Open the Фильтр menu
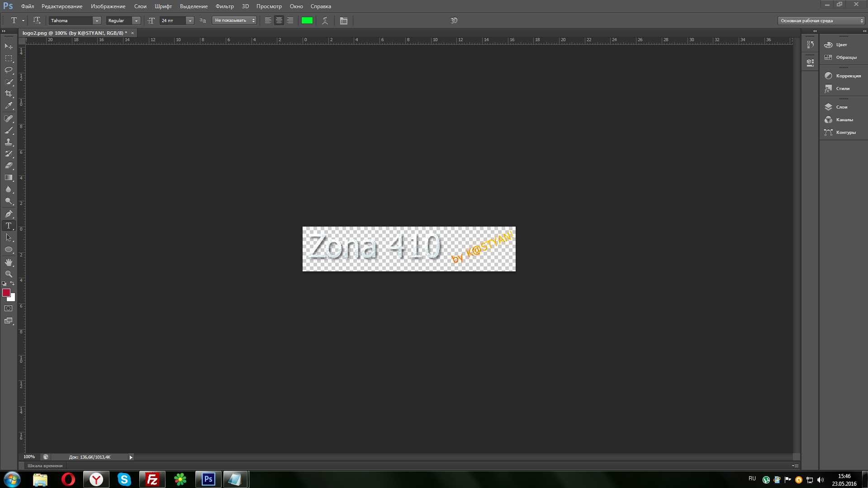 point(224,6)
